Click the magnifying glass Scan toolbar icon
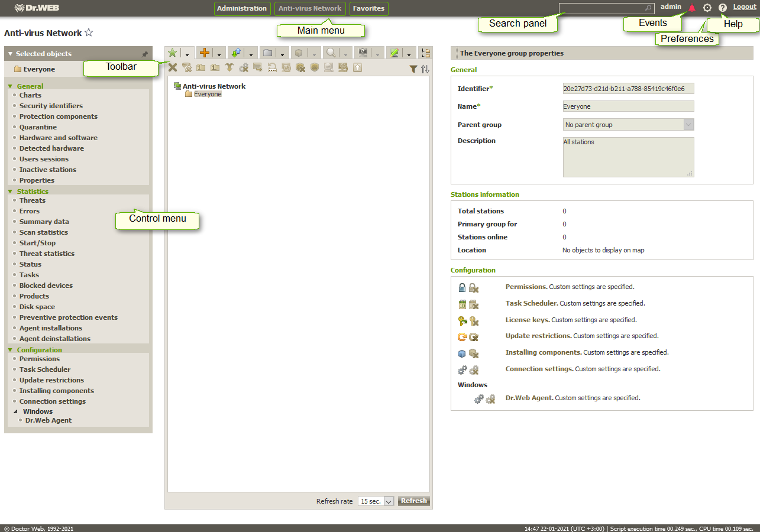The height and width of the screenshot is (532, 760). 331,53
